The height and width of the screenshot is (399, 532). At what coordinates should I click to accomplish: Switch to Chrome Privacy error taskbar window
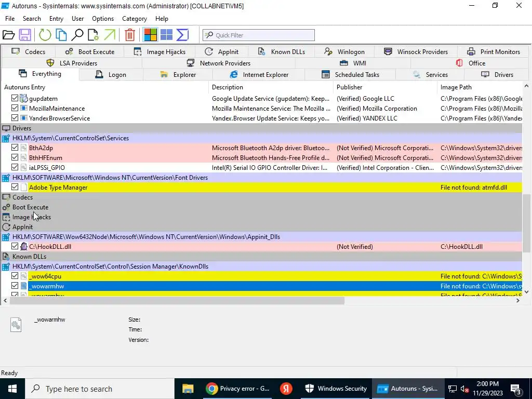238,389
